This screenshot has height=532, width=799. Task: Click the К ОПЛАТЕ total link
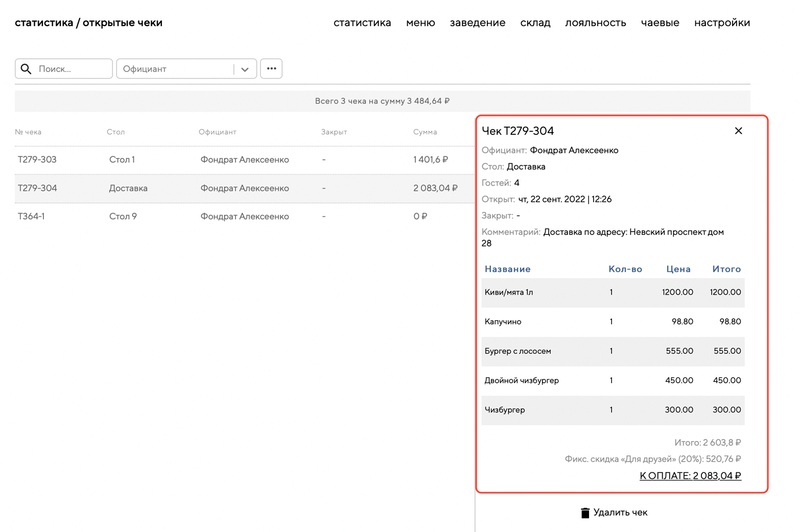[690, 476]
